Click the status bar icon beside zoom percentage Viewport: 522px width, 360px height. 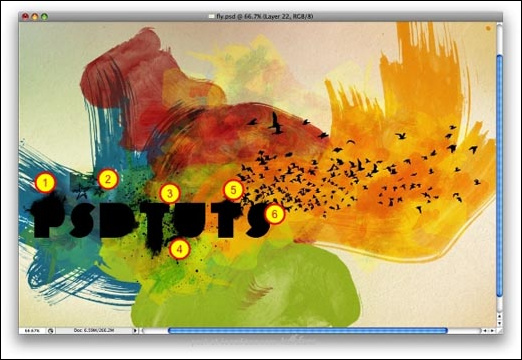pos(51,331)
